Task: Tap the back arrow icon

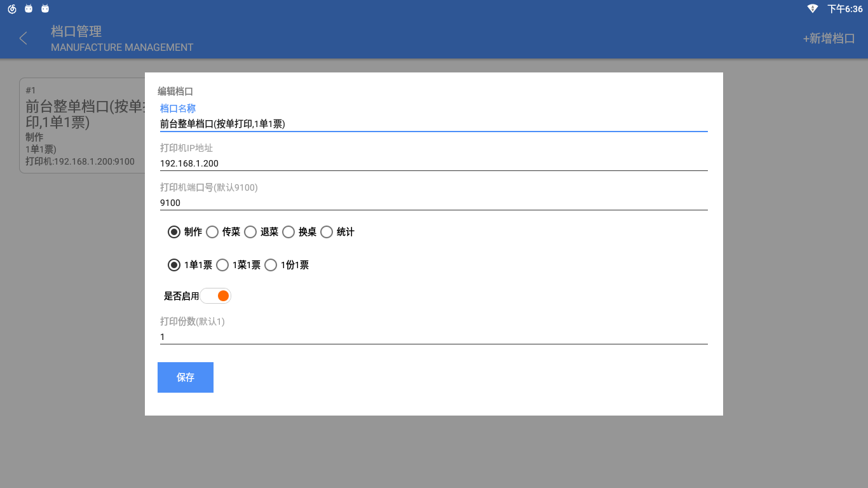Action: 24,38
